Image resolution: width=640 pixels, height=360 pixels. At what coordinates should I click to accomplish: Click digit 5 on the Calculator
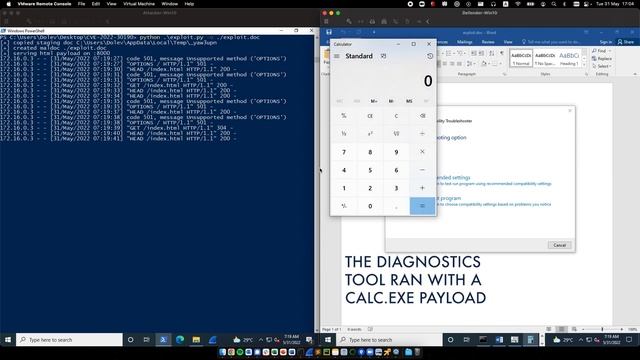tap(370, 170)
